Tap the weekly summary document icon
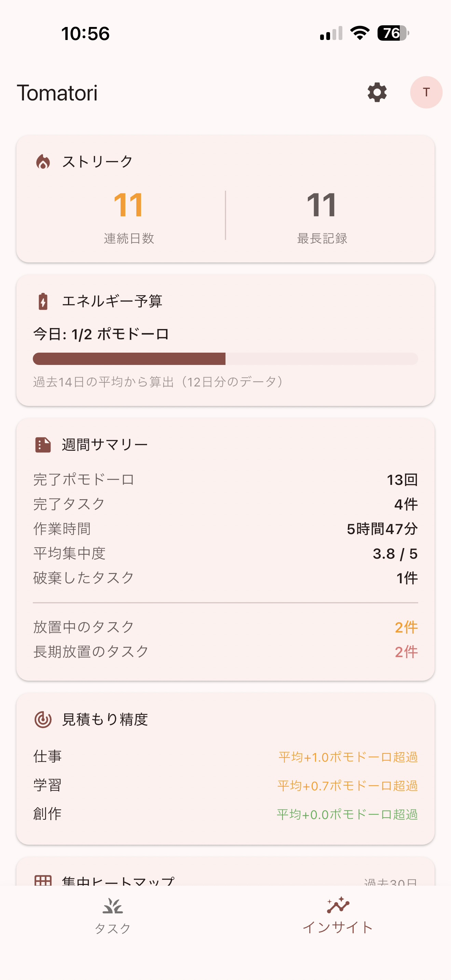The image size is (451, 980). click(x=43, y=444)
